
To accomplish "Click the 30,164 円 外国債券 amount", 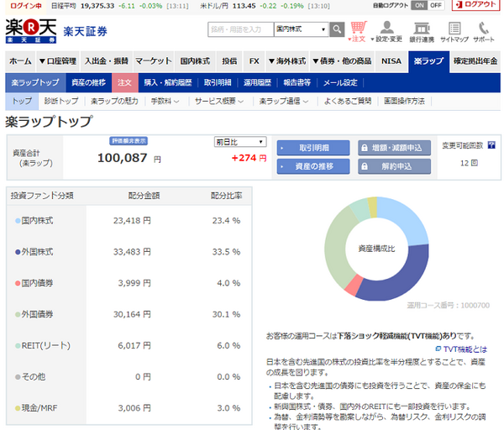I will [132, 314].
